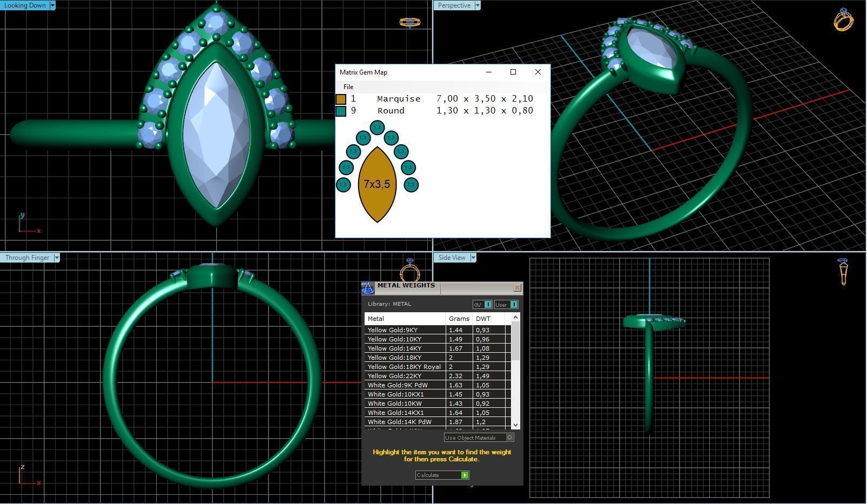Select the Yellow Gold:14KY row
Viewport: 867px width, 504px height.
coord(438,348)
